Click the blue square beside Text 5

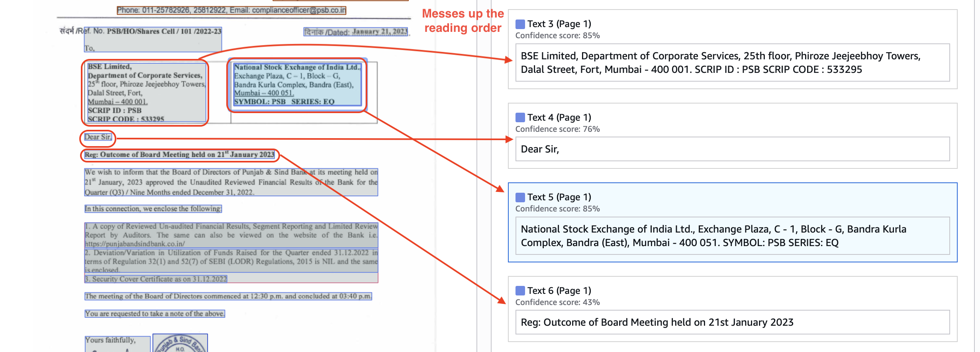click(520, 197)
